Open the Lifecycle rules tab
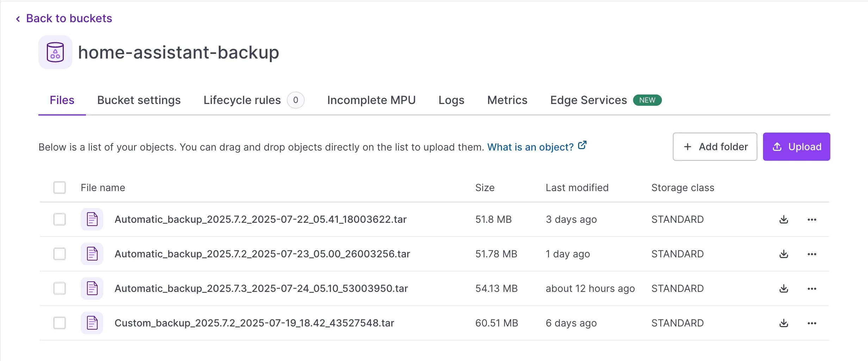This screenshot has height=361, width=868. click(x=242, y=100)
